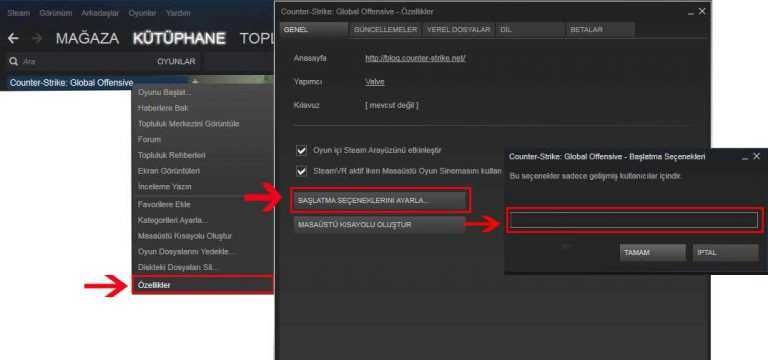Switch to the GÜNCELLEMELER tab
Viewport: 768px width, 360px height.
385,29
